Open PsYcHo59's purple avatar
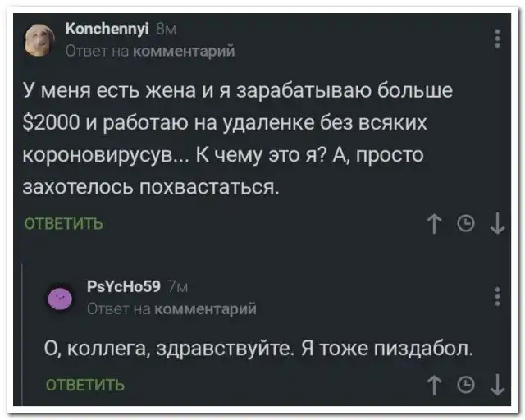 tap(58, 297)
